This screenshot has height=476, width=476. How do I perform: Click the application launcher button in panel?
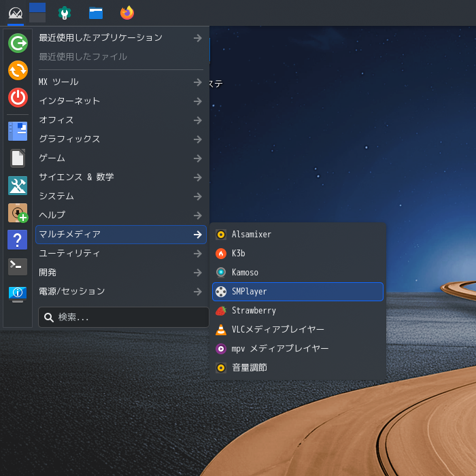click(x=15, y=13)
